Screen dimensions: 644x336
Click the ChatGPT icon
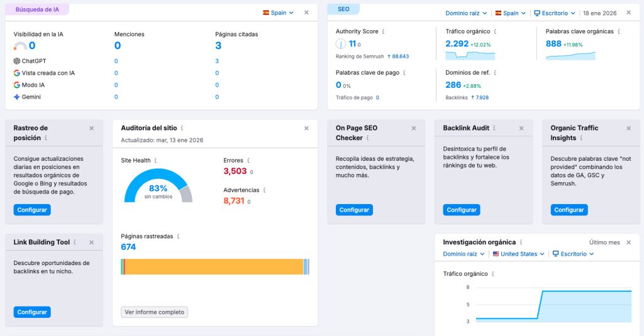17,61
